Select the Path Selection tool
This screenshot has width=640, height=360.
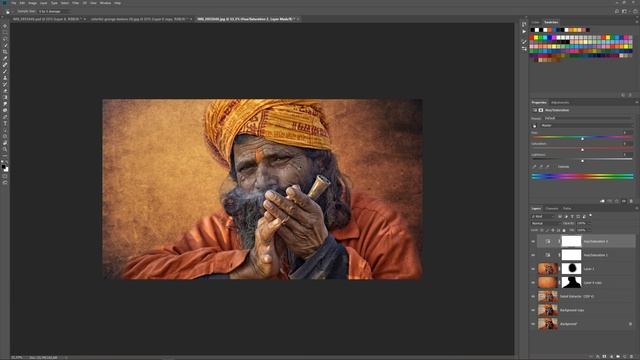5,130
